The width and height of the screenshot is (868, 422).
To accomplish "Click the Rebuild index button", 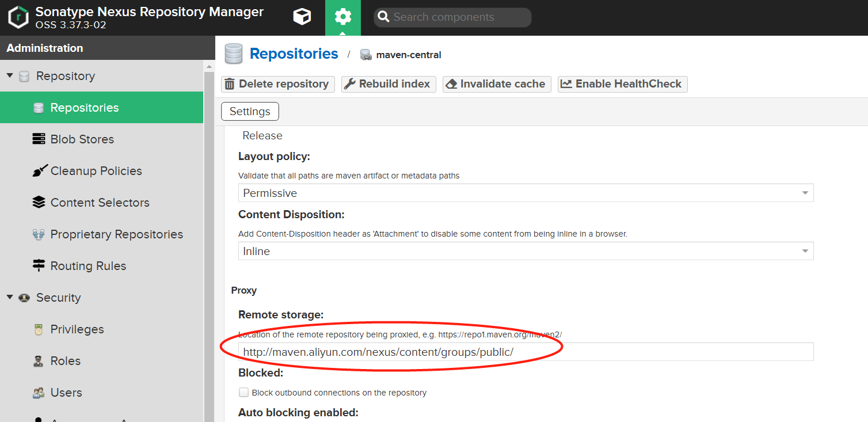I will 389,84.
